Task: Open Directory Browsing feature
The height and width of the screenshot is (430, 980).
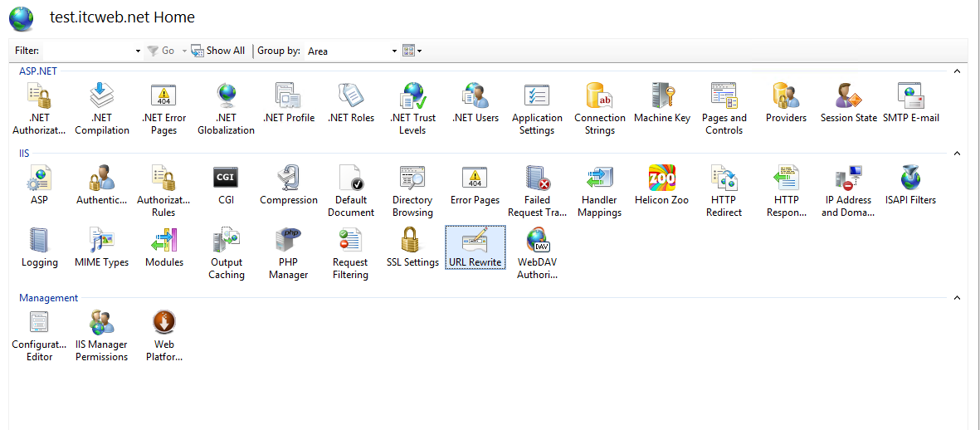Action: tap(412, 192)
